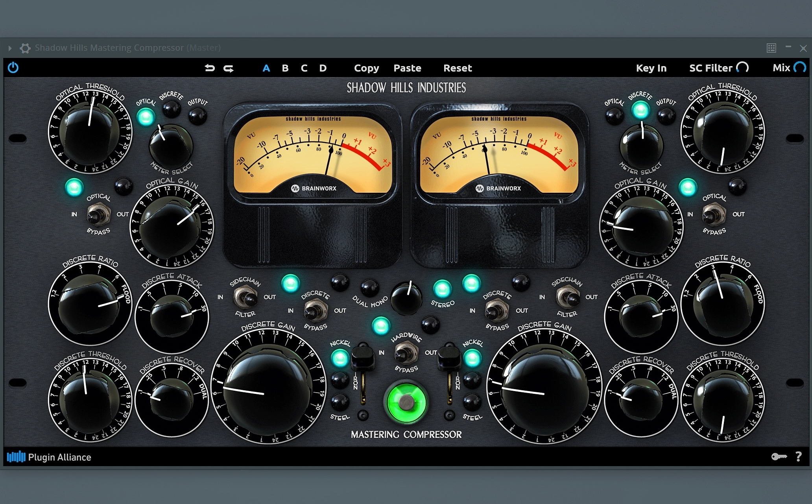Click the right VU meter
This screenshot has height=504, width=812.
pos(499,154)
